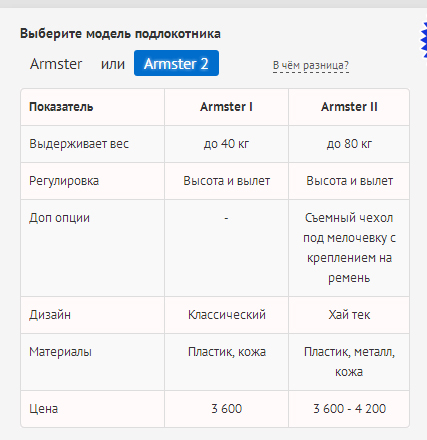Click the "Регулировка" row label
427x440 pixels.
pos(64,181)
